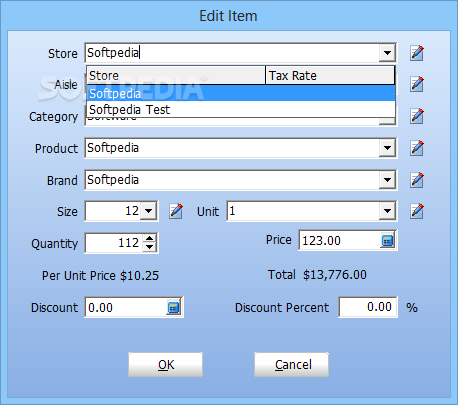Click into the Store text field
Viewport: 458px width, 405px height.
232,53
